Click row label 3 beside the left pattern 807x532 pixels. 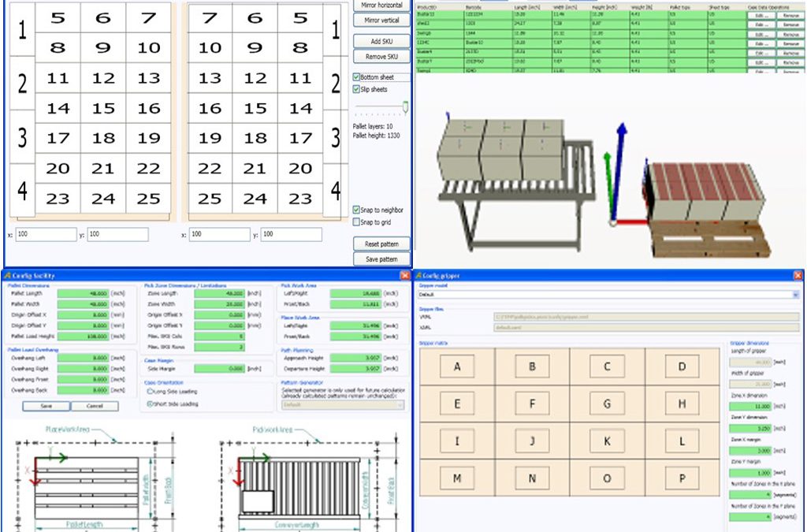[22, 137]
